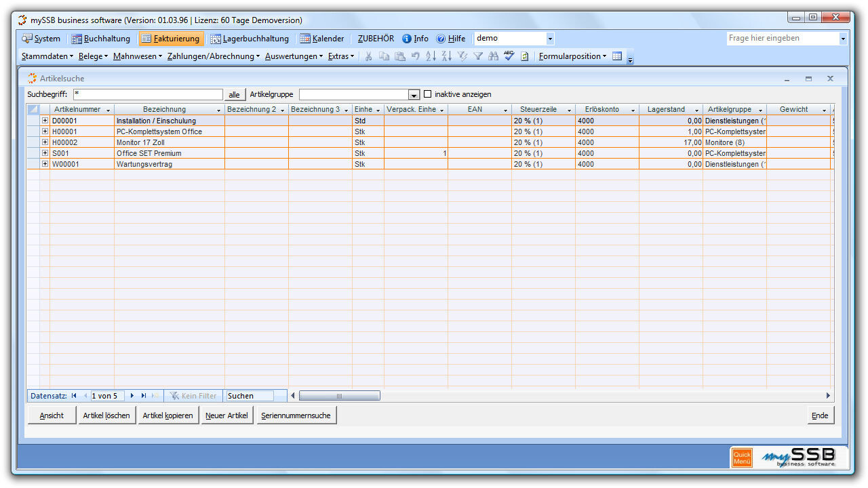Expand row D00001 with plus box
This screenshot has height=488, width=868.
click(x=45, y=121)
